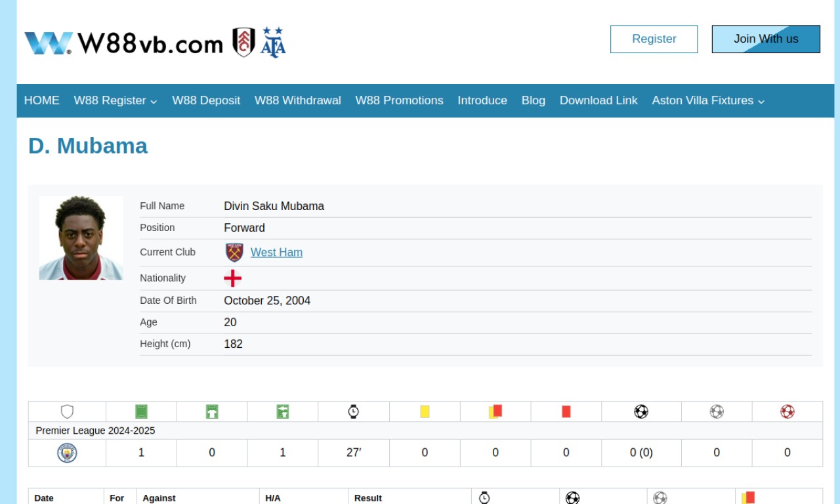Click the height value 182

point(234,344)
